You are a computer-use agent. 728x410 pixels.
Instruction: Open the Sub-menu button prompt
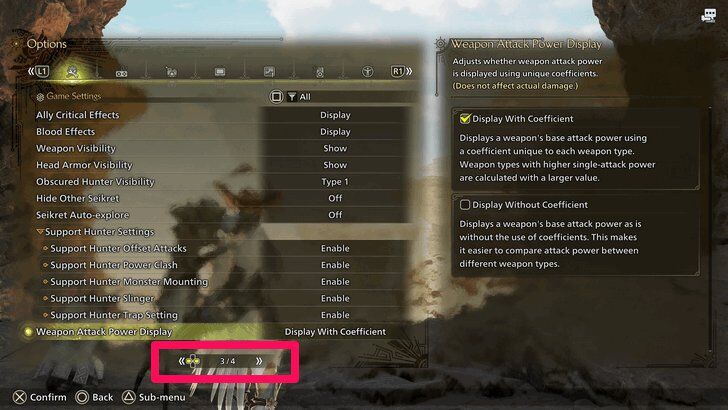pos(154,397)
